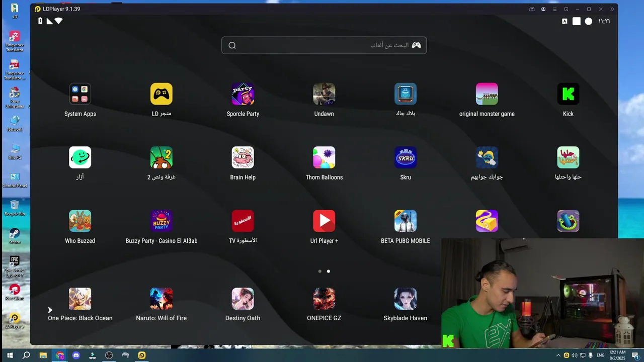This screenshot has height=362, width=644.
Task: Select LDPlayer icon in the taskbar
Action: pos(142,355)
